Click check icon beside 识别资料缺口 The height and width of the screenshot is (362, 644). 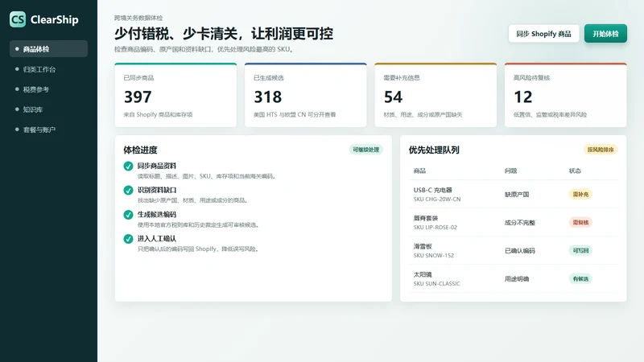[x=128, y=190]
